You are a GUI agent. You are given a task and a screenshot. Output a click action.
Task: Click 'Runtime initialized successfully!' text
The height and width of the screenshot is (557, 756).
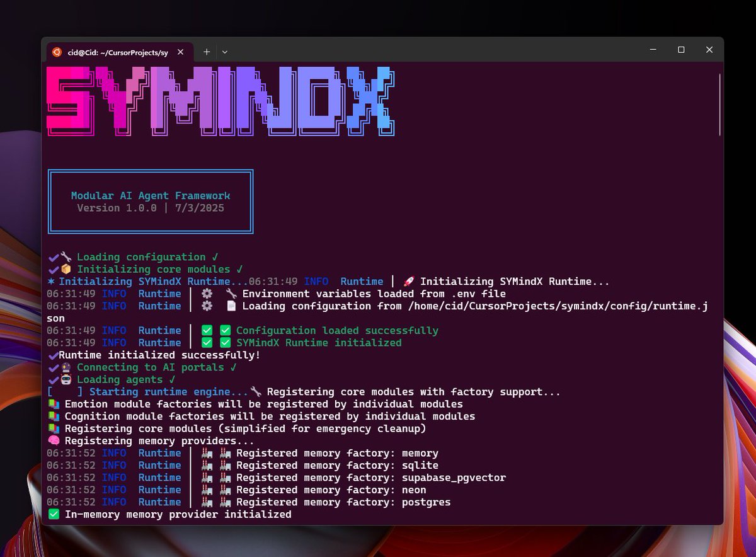click(x=159, y=355)
